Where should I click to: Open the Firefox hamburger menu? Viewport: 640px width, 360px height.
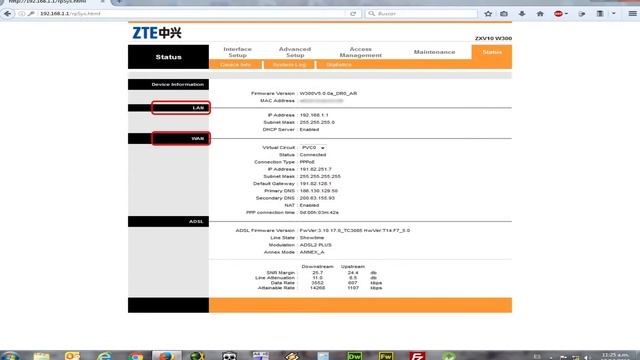tap(632, 13)
